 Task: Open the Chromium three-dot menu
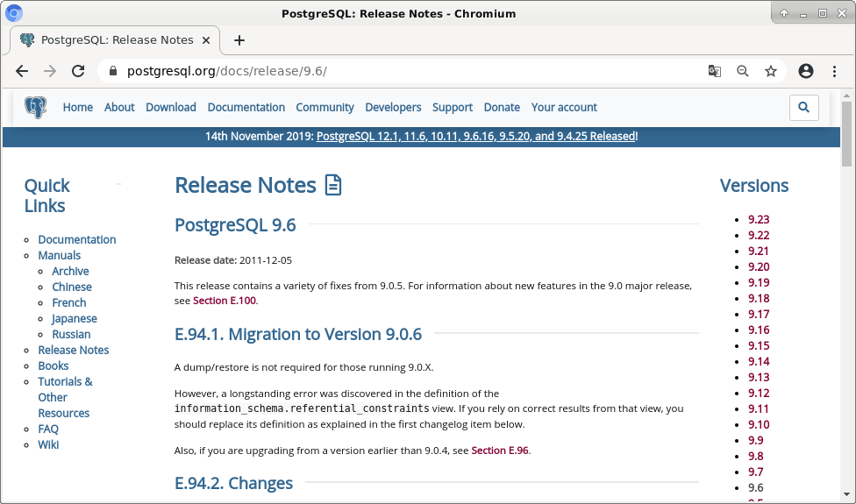(x=834, y=71)
